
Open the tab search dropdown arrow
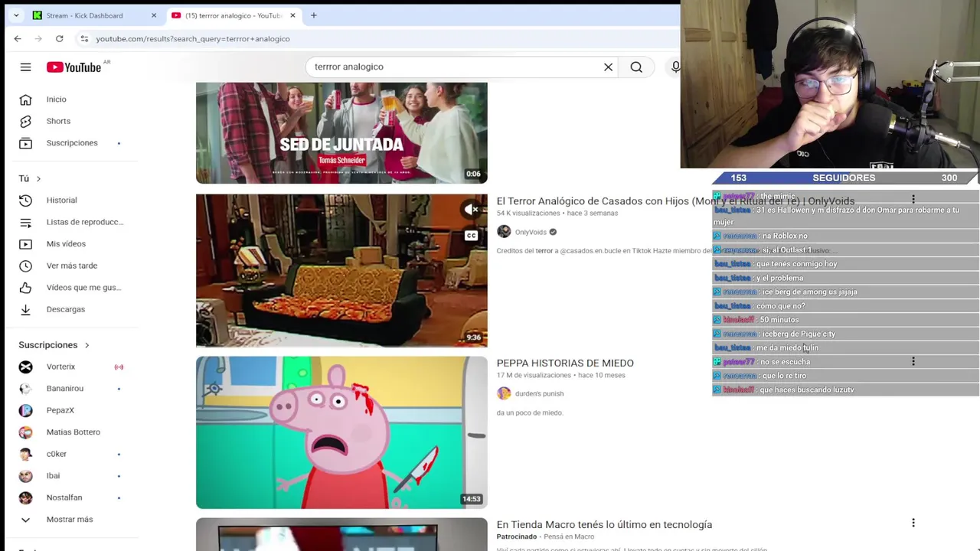point(16,15)
